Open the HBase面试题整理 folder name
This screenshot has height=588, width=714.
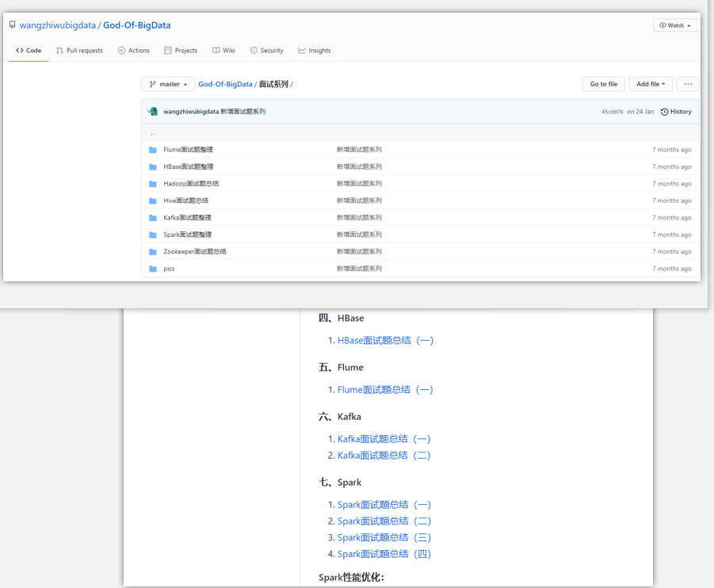pos(188,166)
